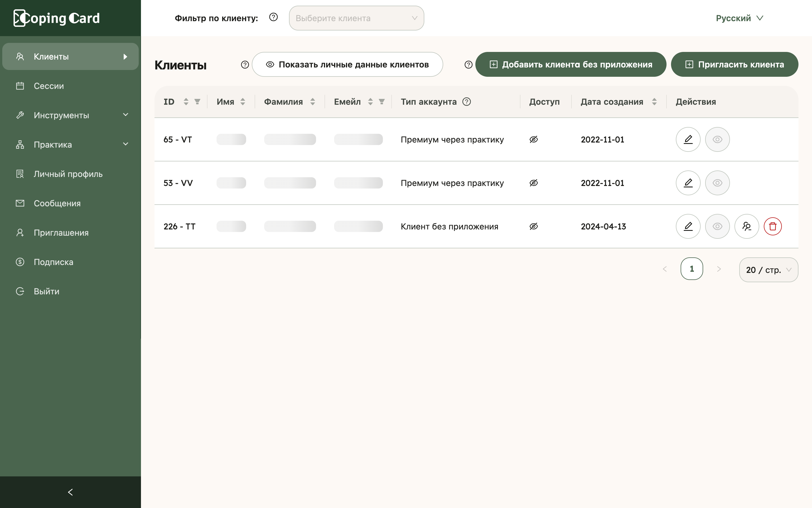The height and width of the screenshot is (508, 812).
Task: Show clients' personal data
Action: coord(347,65)
